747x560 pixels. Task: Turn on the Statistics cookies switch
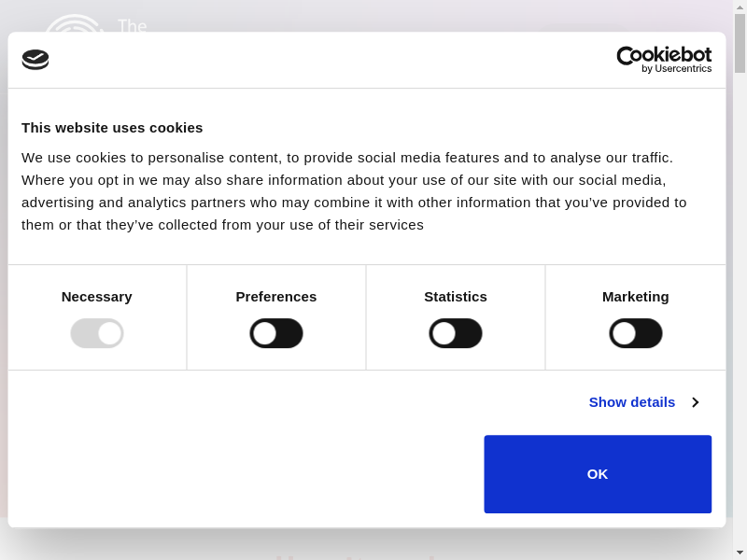pyautogui.click(x=456, y=333)
